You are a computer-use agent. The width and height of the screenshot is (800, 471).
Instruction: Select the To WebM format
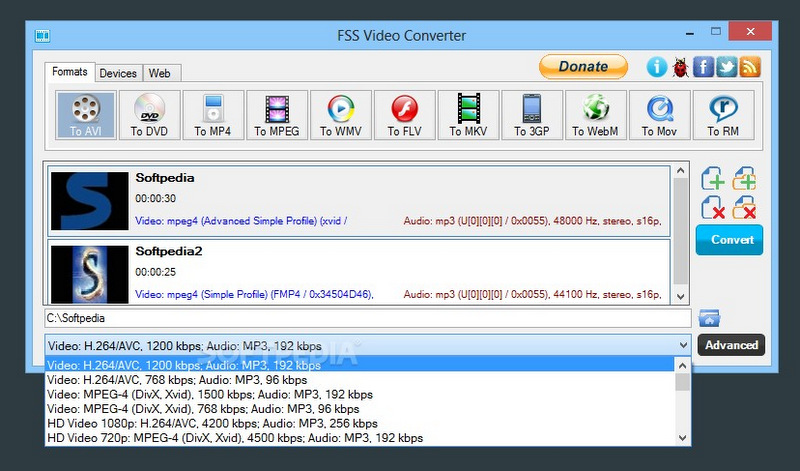click(x=596, y=115)
